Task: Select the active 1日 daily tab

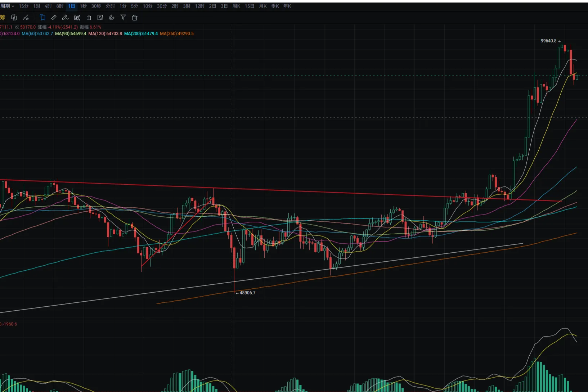Action: click(72, 6)
